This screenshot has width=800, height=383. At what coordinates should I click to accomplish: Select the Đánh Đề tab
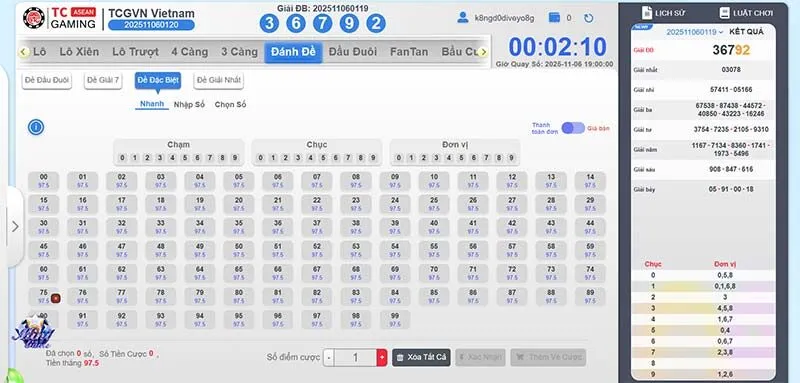click(293, 52)
